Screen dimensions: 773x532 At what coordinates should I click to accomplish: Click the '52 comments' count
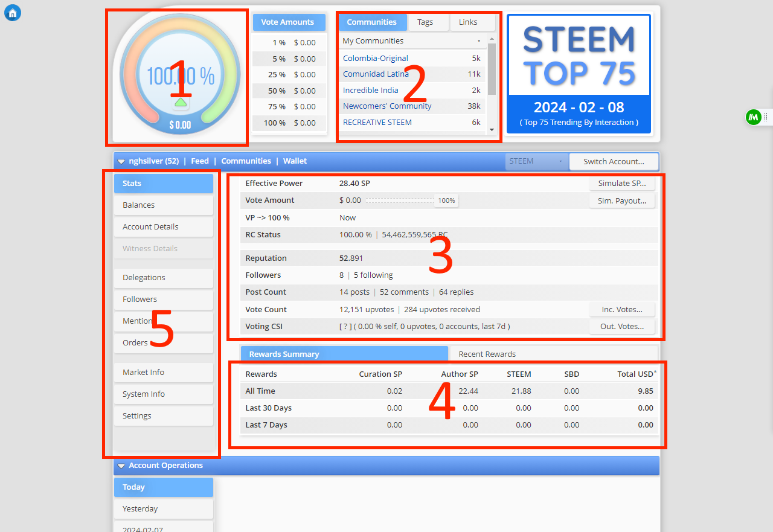click(404, 292)
